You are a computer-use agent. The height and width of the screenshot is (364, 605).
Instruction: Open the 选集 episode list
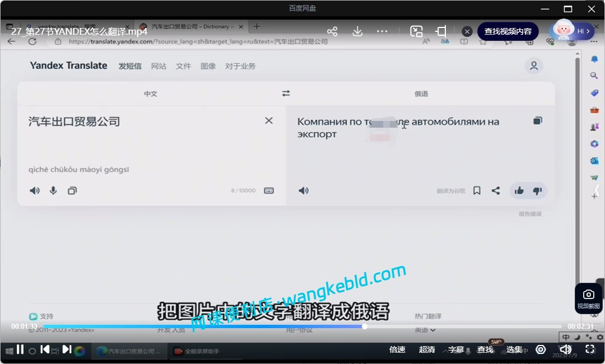[514, 349]
